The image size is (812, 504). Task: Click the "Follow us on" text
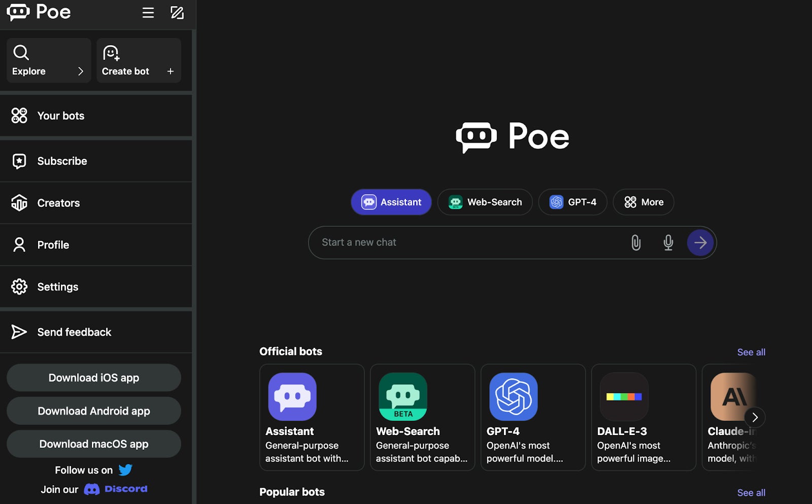[84, 471]
